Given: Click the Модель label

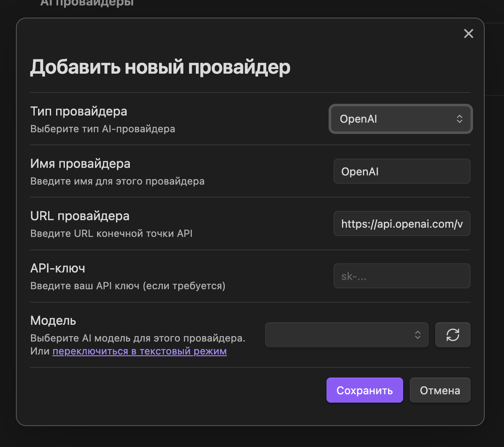Looking at the screenshot, I should [53, 321].
